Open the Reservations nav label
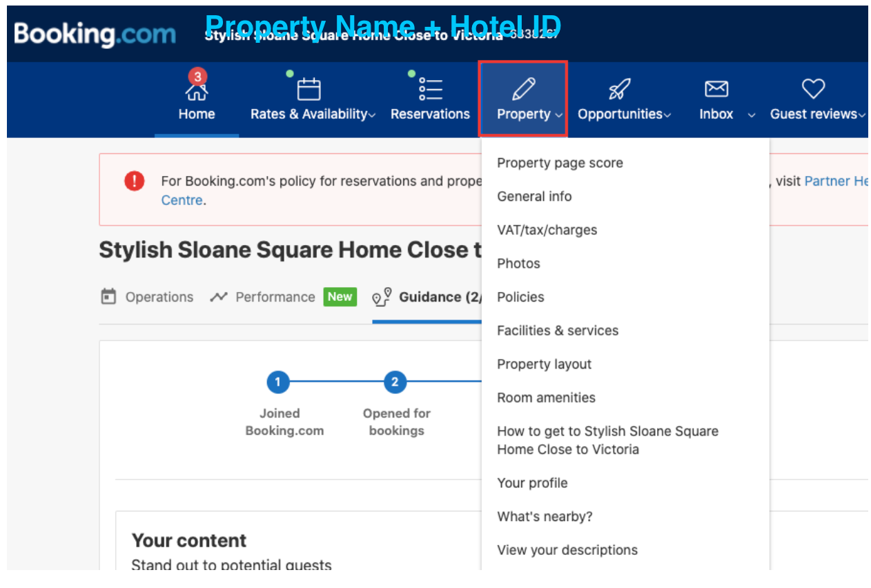The height and width of the screenshot is (588, 871). (x=430, y=115)
